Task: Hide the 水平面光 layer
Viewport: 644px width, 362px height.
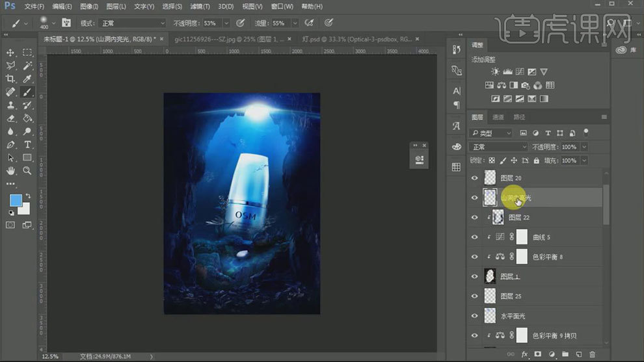Action: click(x=474, y=316)
